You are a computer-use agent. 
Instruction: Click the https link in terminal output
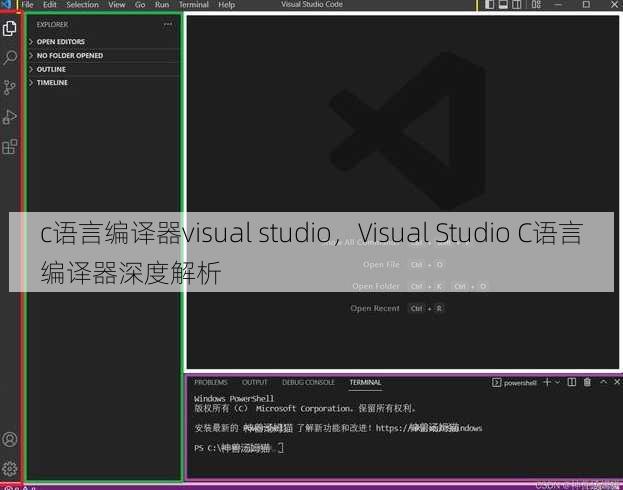pyautogui.click(x=429, y=428)
